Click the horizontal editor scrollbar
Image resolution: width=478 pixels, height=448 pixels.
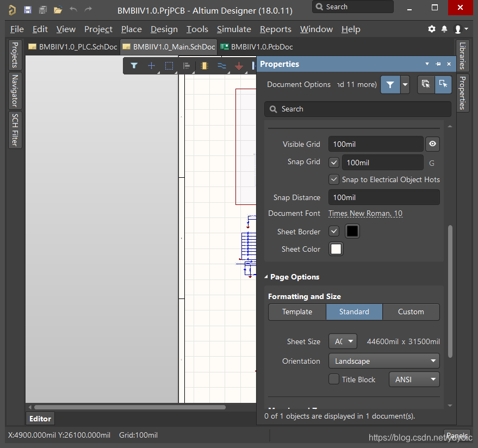[x=130, y=407]
